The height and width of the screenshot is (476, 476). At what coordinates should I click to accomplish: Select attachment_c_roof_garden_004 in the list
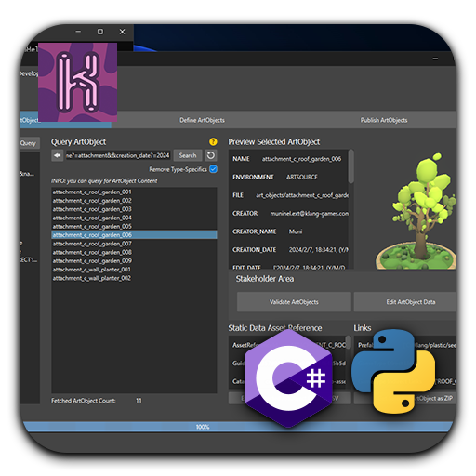click(134, 218)
